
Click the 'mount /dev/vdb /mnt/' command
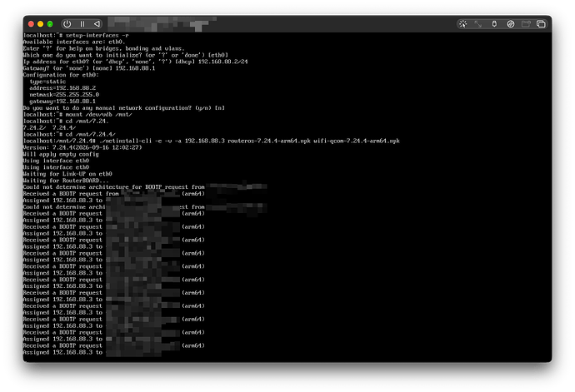[77, 114]
